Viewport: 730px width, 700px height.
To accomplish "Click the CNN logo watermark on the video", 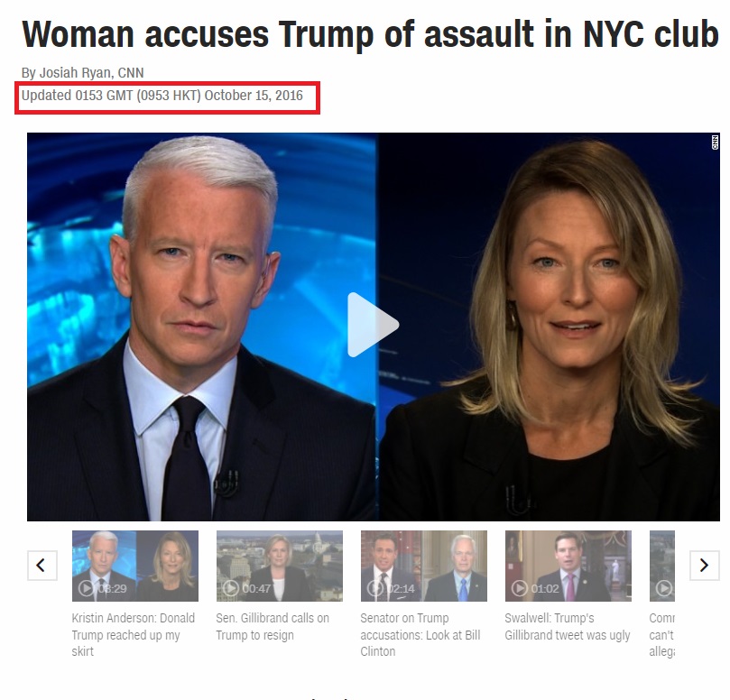I will [715, 143].
